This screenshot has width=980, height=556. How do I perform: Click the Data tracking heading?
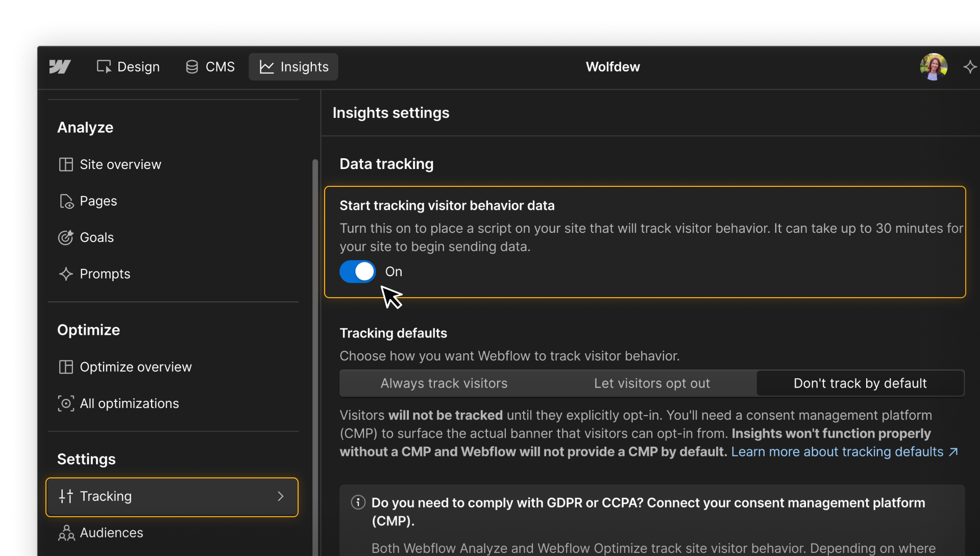[386, 164]
